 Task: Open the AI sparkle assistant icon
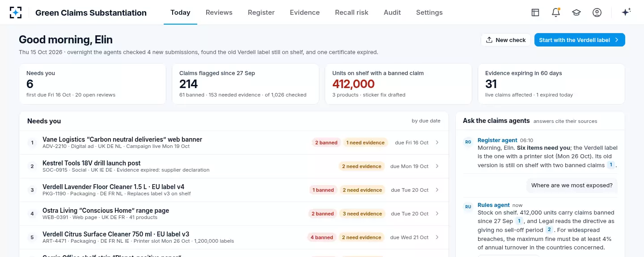pos(626,13)
